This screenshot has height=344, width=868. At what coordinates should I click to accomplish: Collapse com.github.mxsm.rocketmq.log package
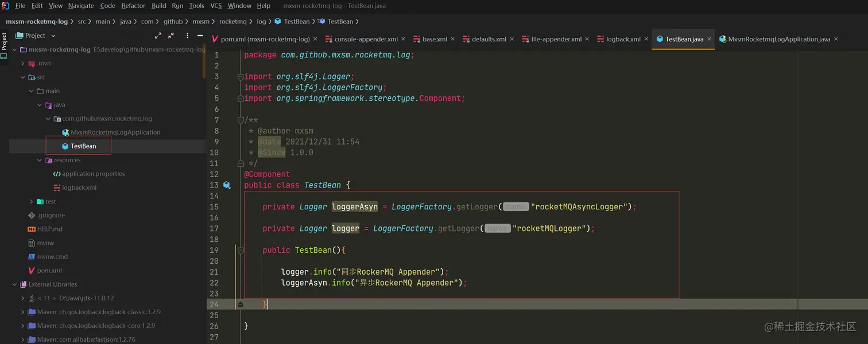[48, 119]
